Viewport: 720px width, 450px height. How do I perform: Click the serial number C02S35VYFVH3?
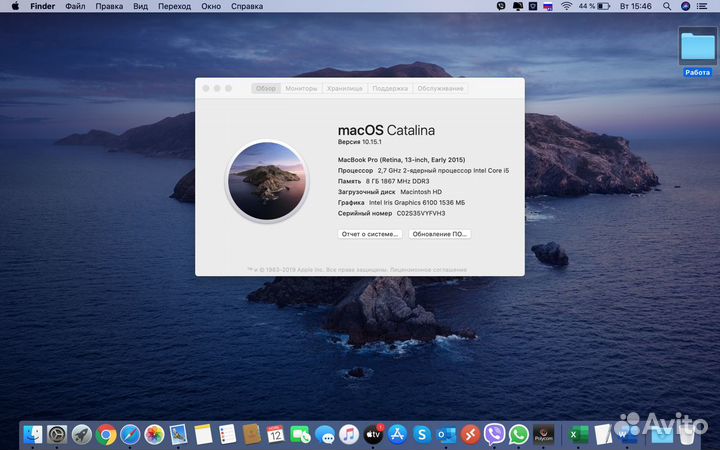click(x=421, y=214)
